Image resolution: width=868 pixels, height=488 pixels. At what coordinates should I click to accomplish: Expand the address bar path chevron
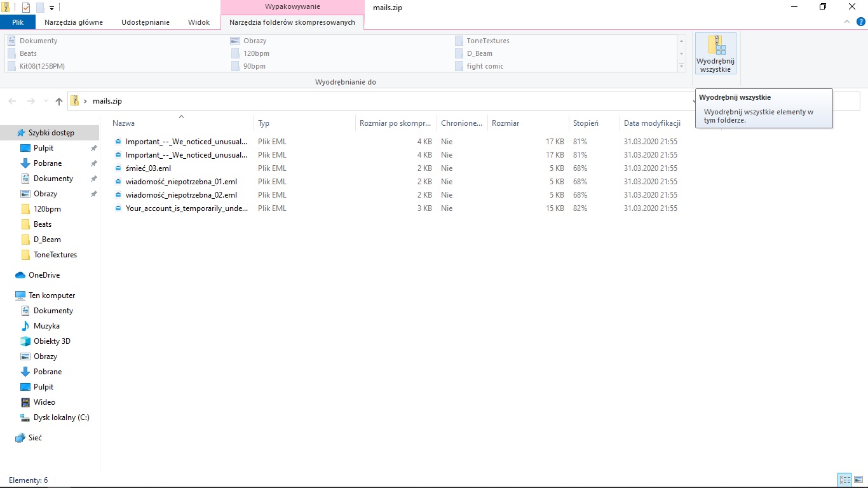pyautogui.click(x=85, y=101)
